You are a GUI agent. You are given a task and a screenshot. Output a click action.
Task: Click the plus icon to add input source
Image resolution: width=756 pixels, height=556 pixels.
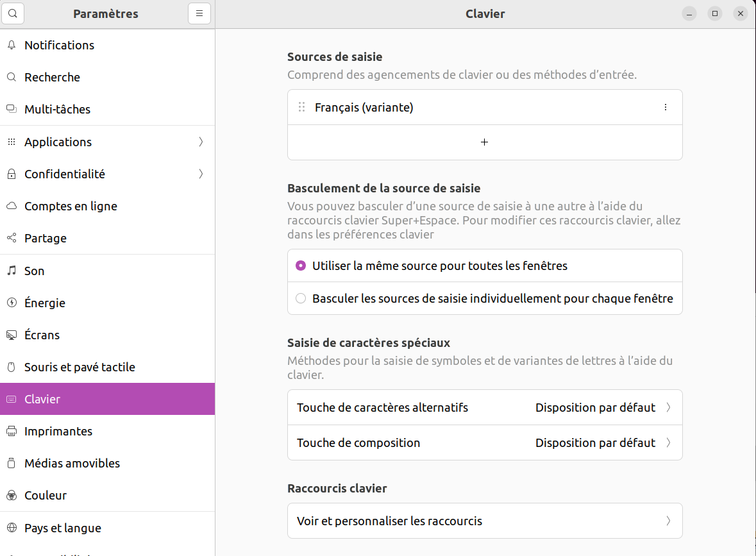484,142
